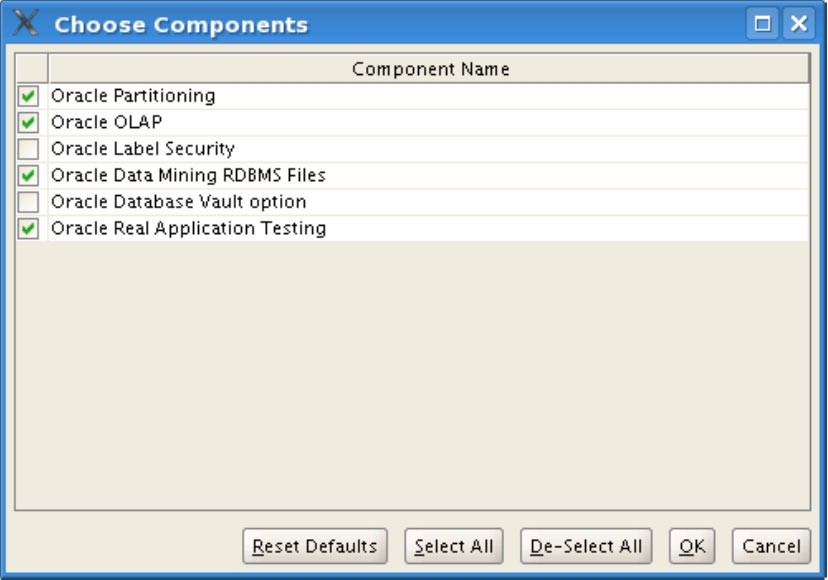The image size is (828, 580).
Task: Click the X window menu icon in title bar
Action: (x=27, y=24)
